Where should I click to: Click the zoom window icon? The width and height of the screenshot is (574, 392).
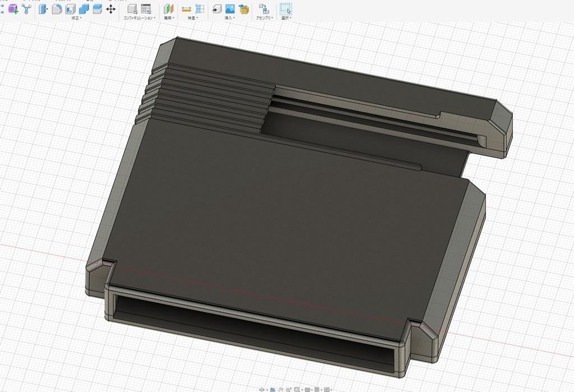pos(297,389)
